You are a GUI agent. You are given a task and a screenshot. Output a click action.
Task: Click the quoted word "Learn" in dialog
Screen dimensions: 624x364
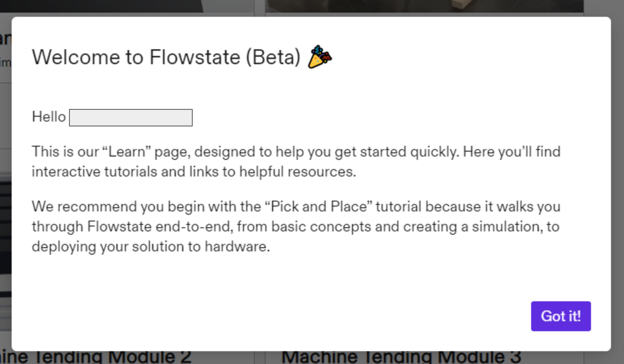click(127, 152)
